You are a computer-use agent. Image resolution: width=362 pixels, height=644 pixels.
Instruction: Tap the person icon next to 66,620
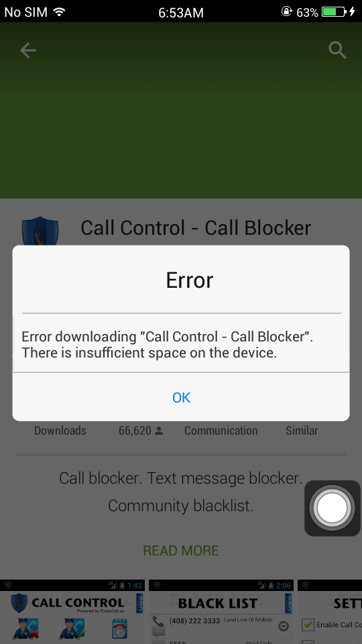[159, 431]
